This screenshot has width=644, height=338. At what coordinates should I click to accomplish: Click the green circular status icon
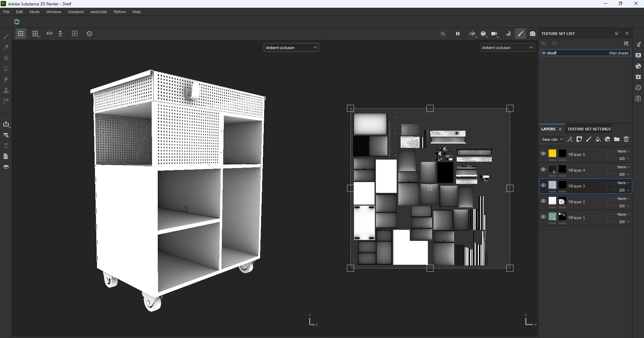(x=17, y=22)
